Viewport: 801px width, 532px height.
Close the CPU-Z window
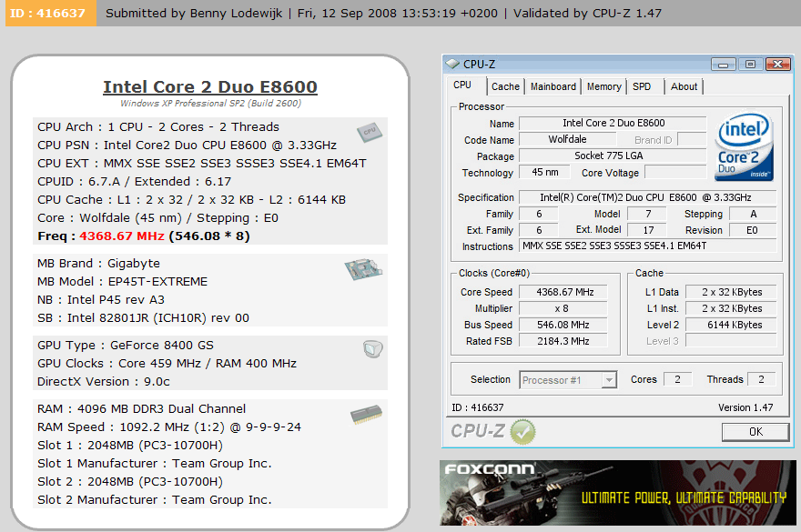point(777,65)
